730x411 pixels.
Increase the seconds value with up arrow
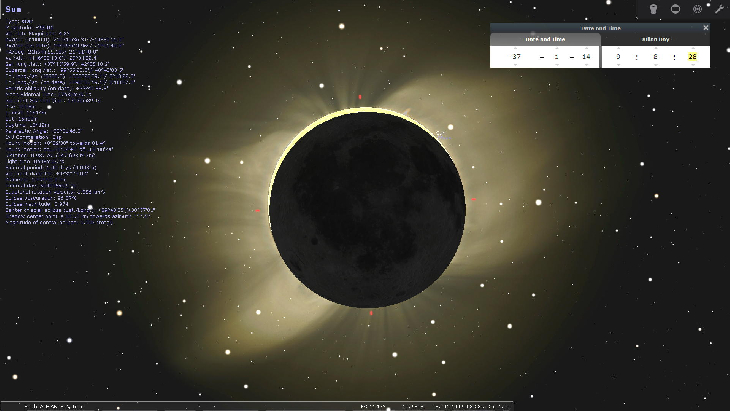tap(692, 48)
